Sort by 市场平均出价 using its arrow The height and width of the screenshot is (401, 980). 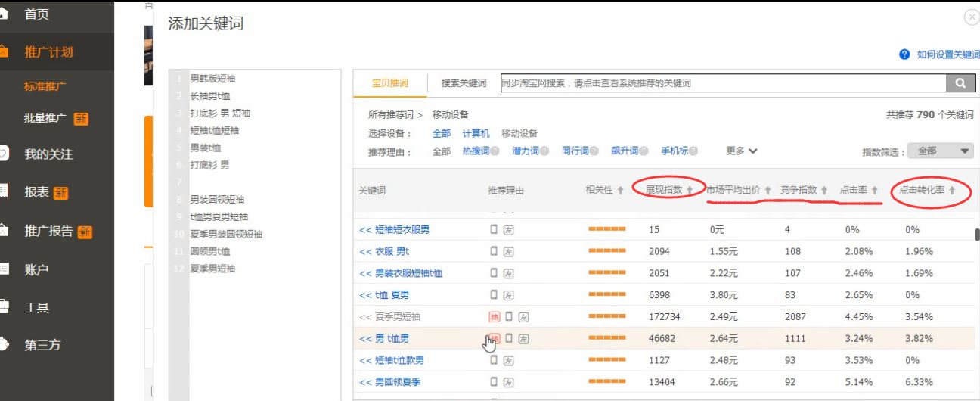click(x=768, y=191)
